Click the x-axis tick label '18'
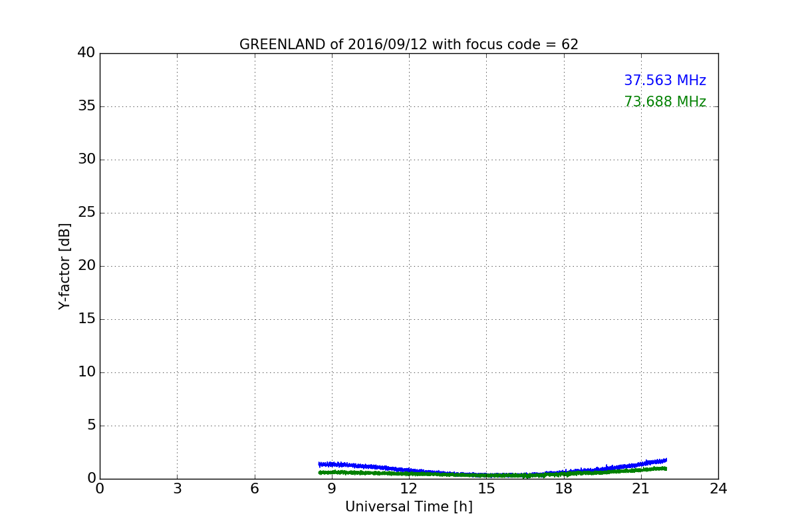Screen dimensions: 798x532 click(x=564, y=489)
